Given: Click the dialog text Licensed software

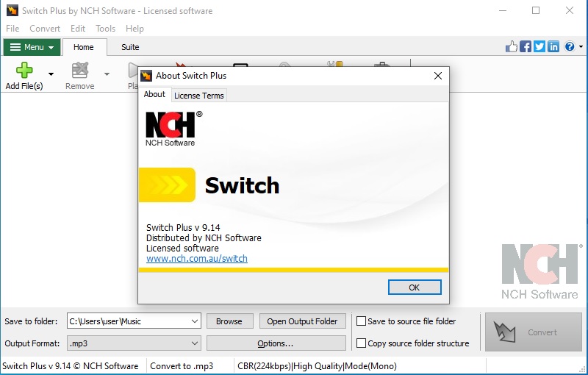Looking at the screenshot, I should tap(182, 249).
